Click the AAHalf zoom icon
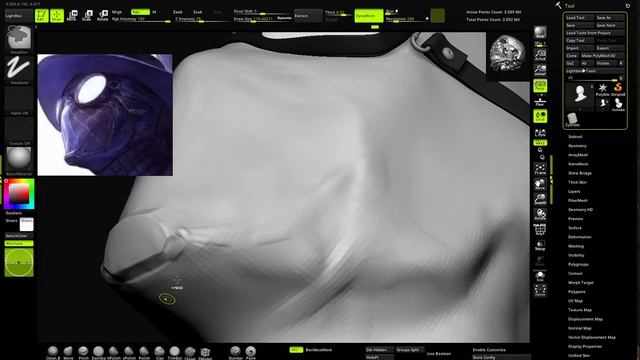 point(540,70)
